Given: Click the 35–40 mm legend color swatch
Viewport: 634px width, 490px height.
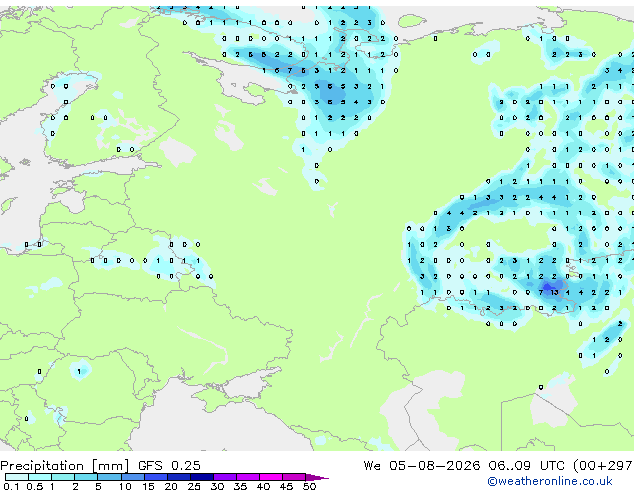Looking at the screenshot, I should (248, 477).
